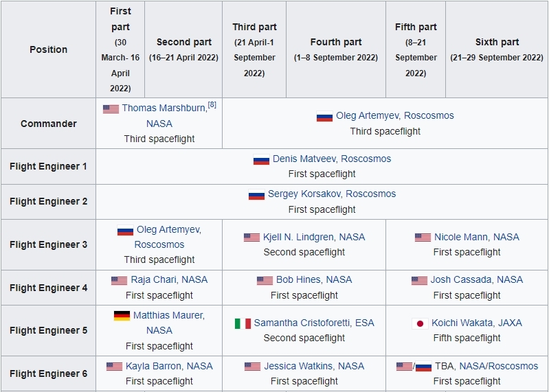Click the US flag beside Nicole Mann
The width and height of the screenshot is (549, 392).
[x=423, y=238]
